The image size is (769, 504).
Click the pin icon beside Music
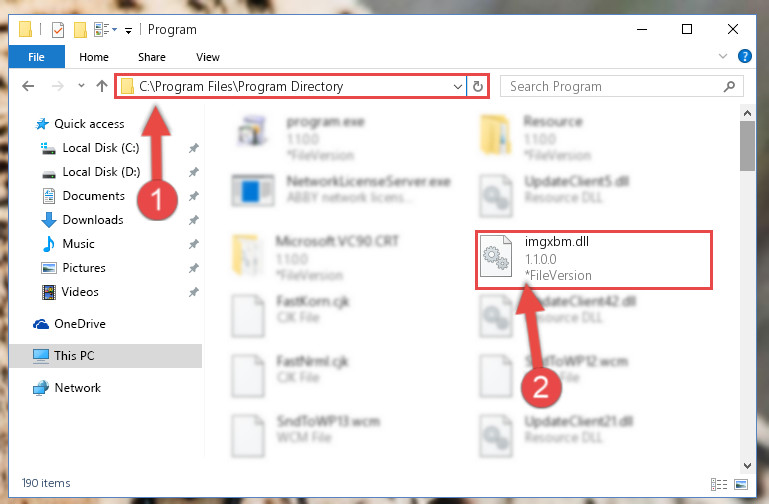pos(194,244)
